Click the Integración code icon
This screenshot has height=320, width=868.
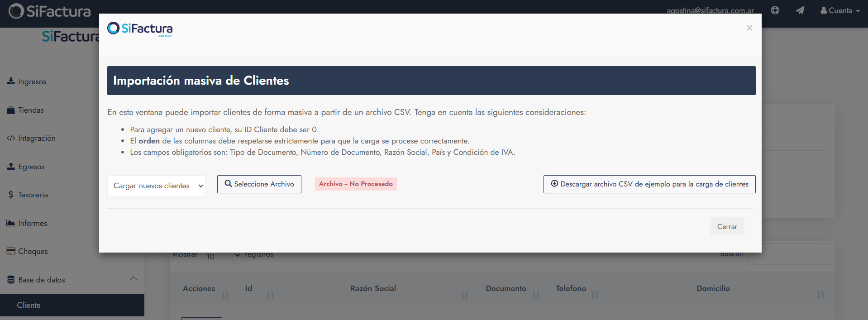point(11,139)
